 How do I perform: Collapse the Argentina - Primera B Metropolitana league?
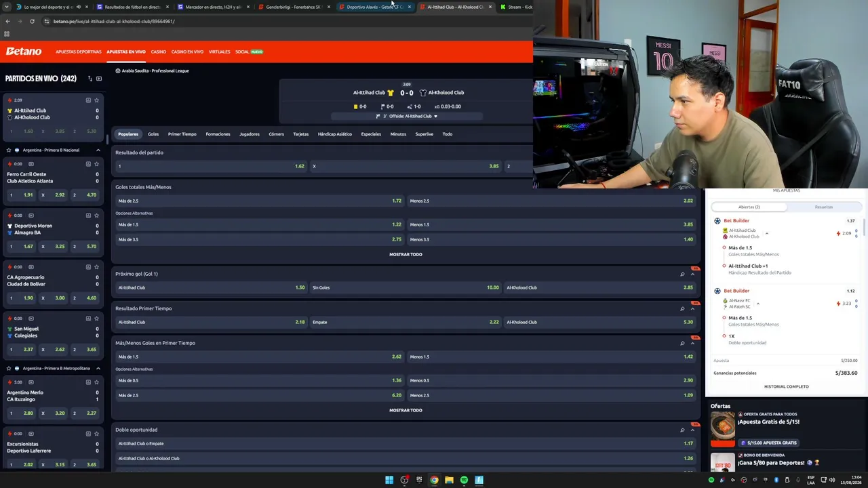pos(98,368)
